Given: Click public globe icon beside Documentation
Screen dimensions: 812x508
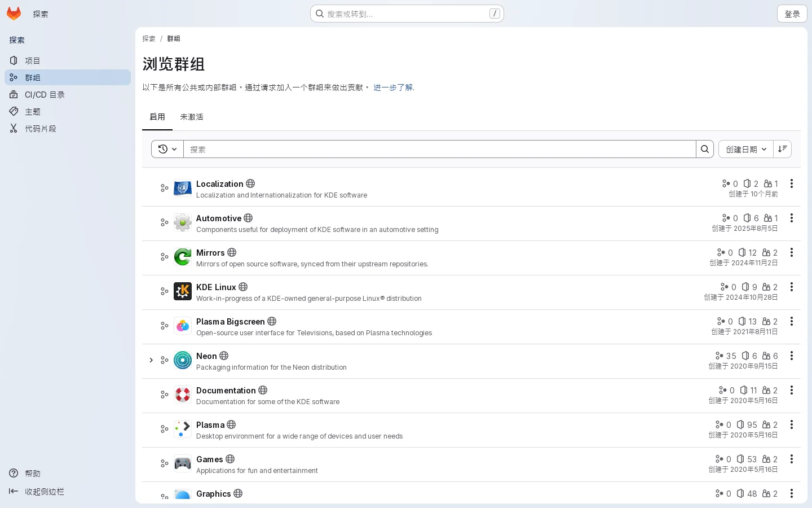Looking at the screenshot, I should (263, 390).
